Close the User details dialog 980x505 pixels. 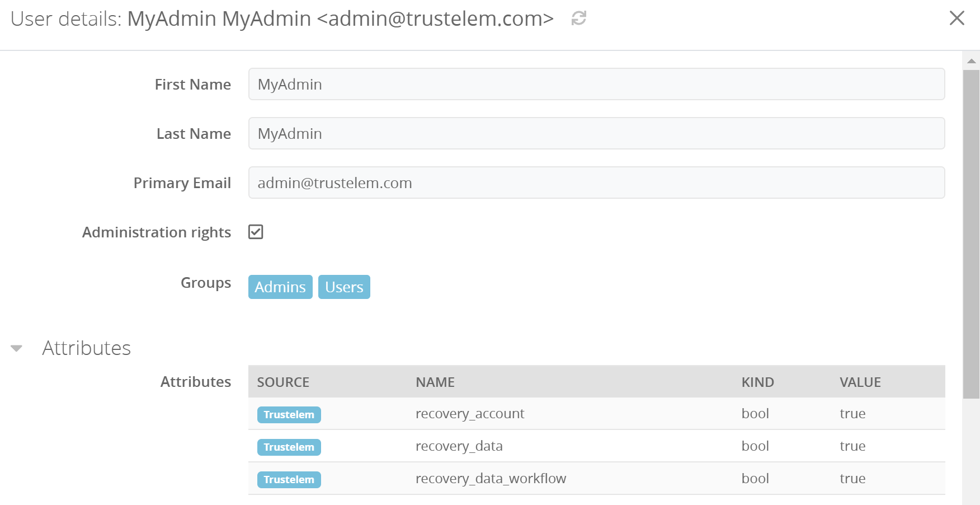957,18
